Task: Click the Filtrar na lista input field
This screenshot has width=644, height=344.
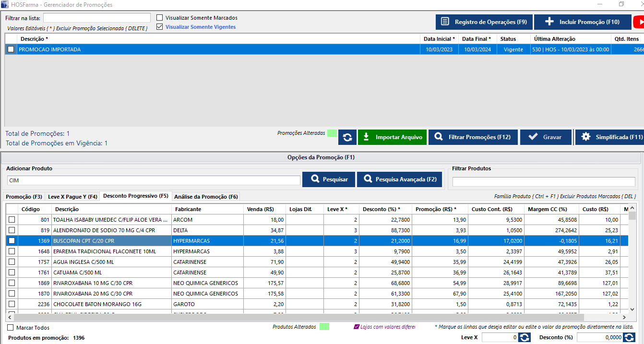Action: click(96, 18)
